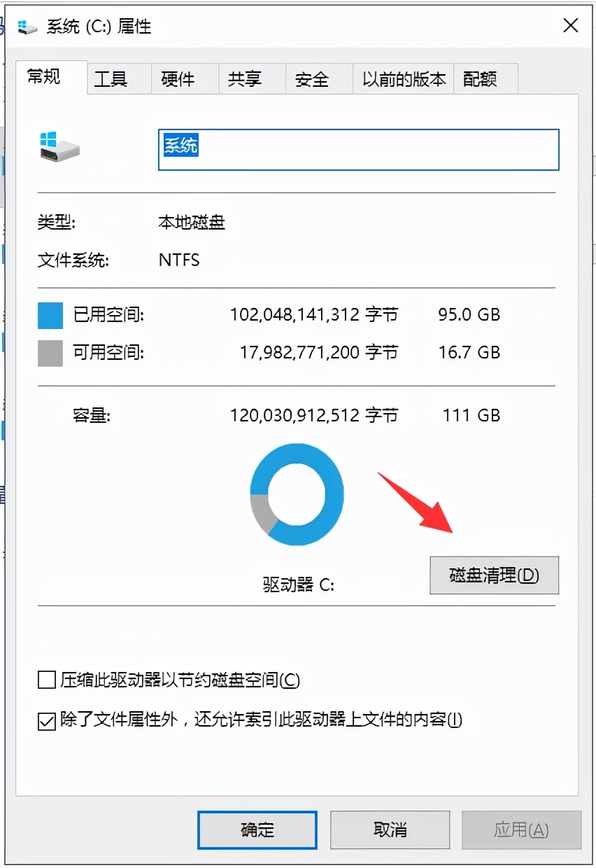Enable 压缩此驱动器以节约磁盘空间 checkbox

[47, 680]
